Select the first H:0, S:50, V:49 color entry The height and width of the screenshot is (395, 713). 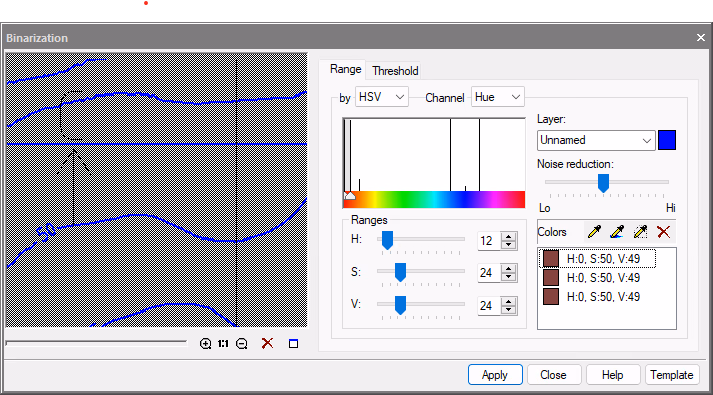598,259
